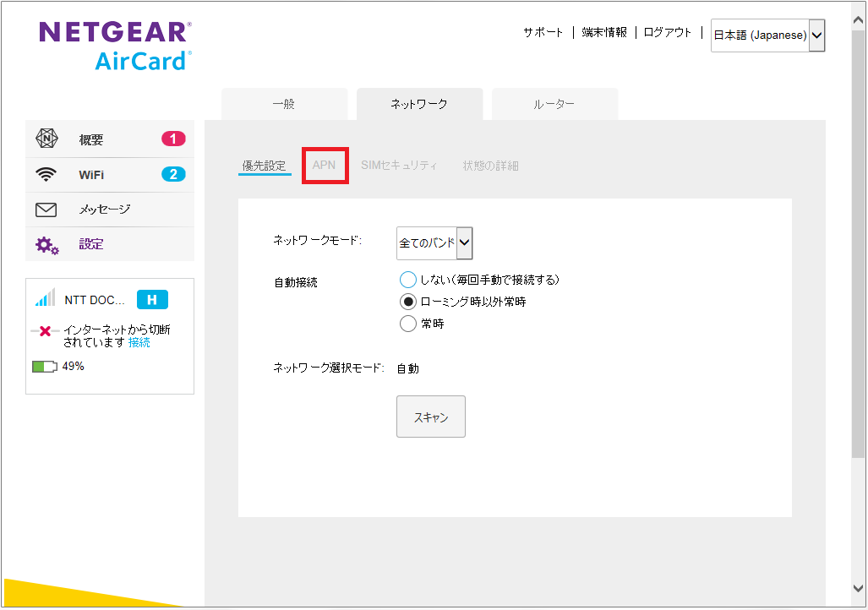
Task: Open the SIMセキュリティ sub-tab
Action: pos(399,165)
